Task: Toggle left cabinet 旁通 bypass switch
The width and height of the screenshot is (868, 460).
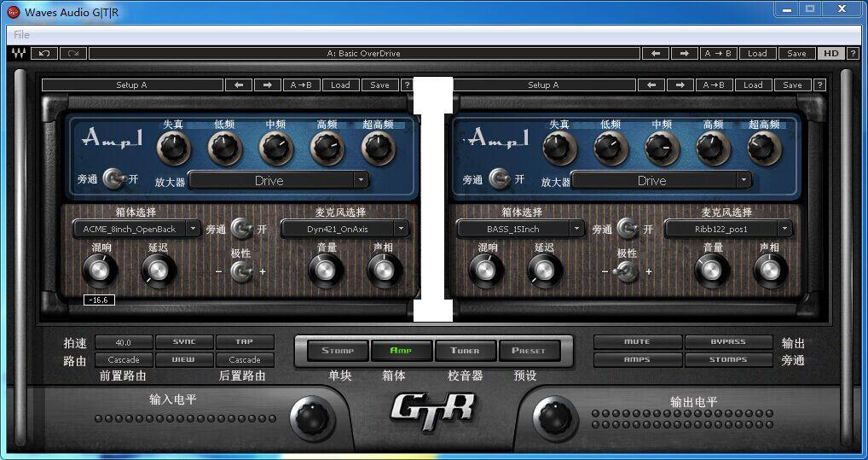Action: tap(241, 228)
